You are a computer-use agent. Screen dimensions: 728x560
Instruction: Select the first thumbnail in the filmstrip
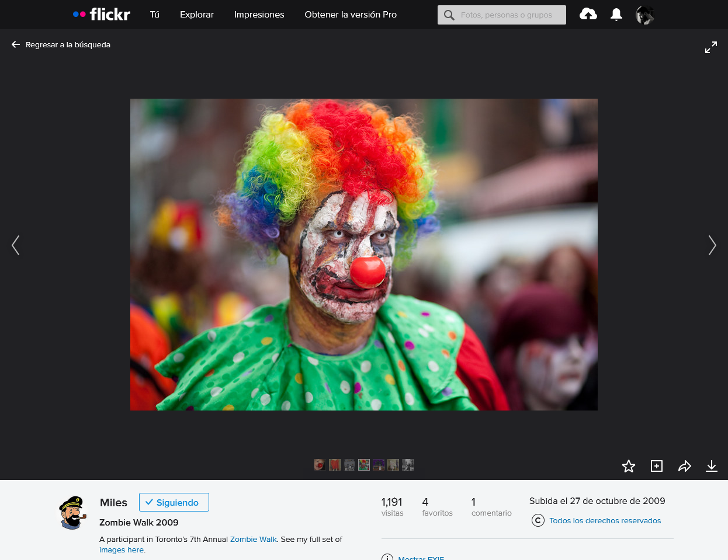coord(320,465)
